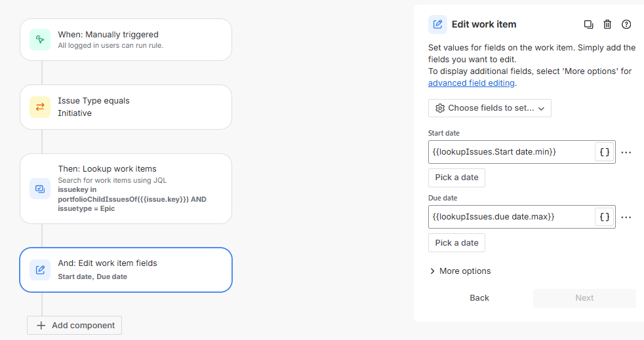
Task: Click the Back button
Action: pyautogui.click(x=479, y=298)
